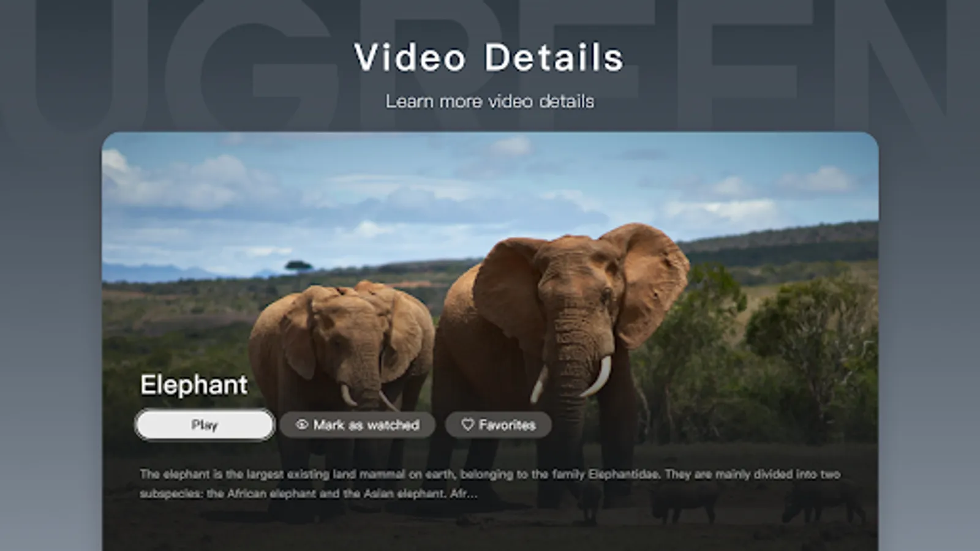Select the eye symbol on the watched control

(300, 425)
